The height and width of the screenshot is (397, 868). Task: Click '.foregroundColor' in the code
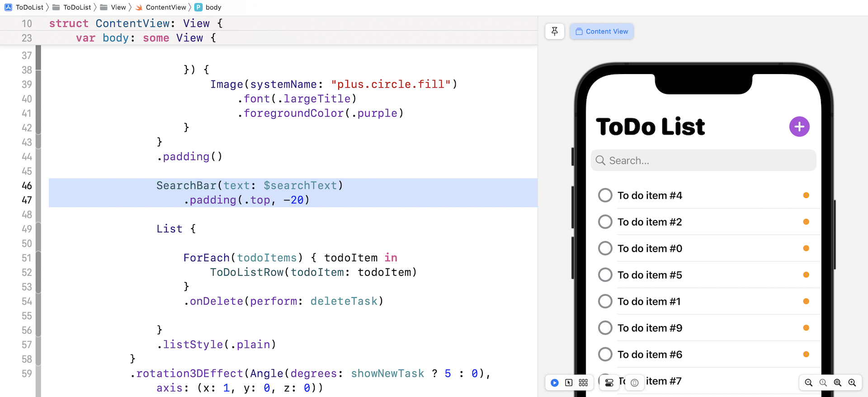(290, 113)
